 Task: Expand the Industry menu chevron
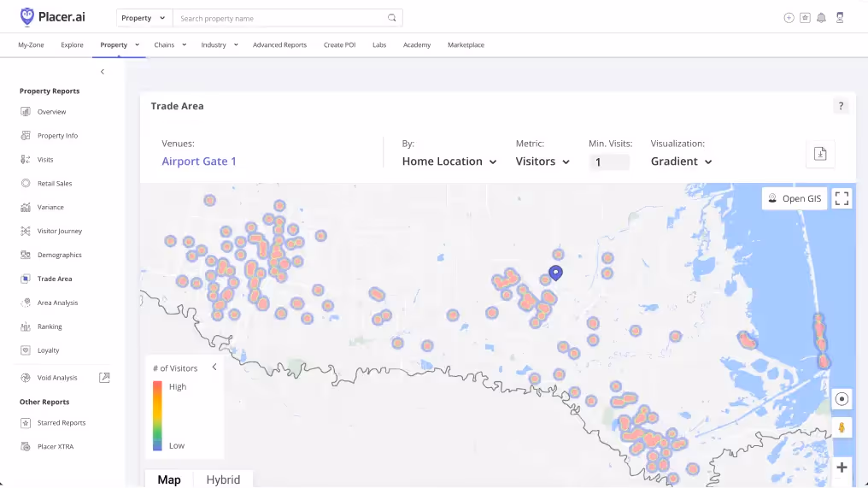tap(236, 44)
